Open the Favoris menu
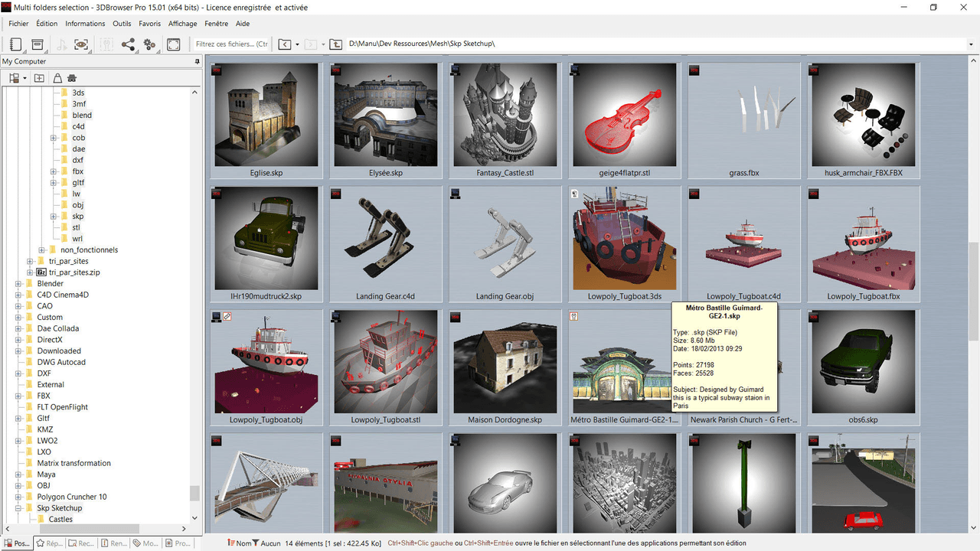980x551 pixels. [149, 24]
